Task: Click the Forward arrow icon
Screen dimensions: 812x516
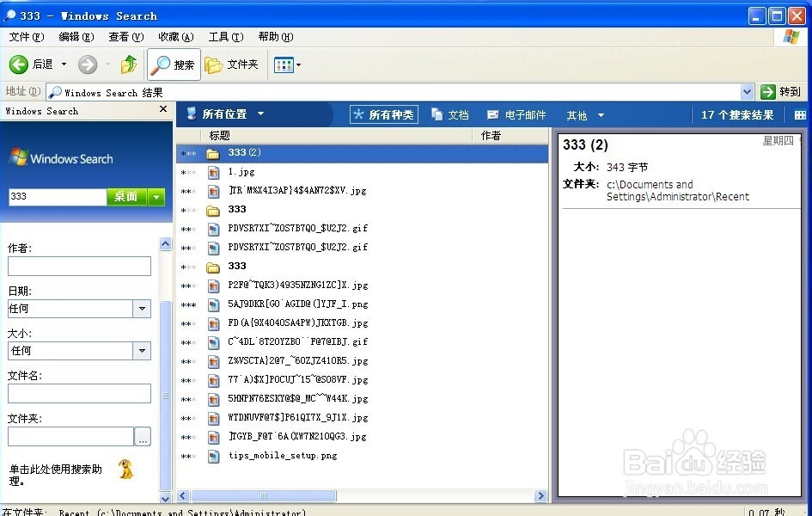Action: pyautogui.click(x=88, y=64)
